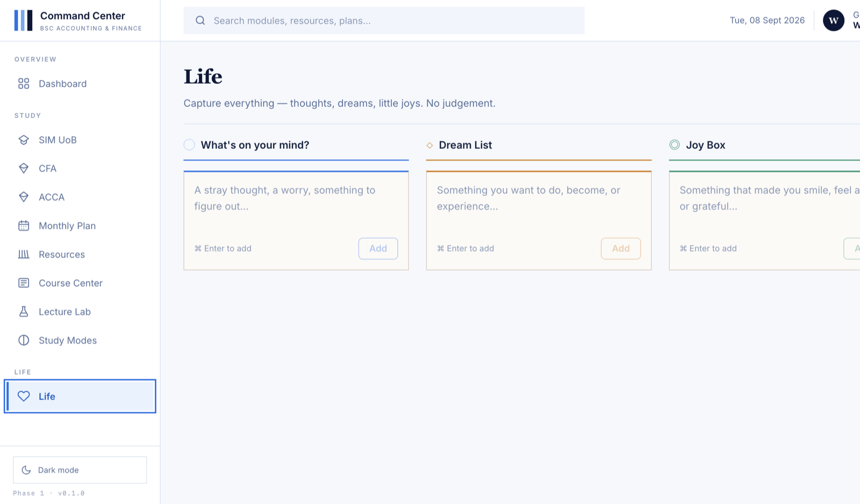Add the thought in What's on your mind
The image size is (860, 504).
point(378,248)
